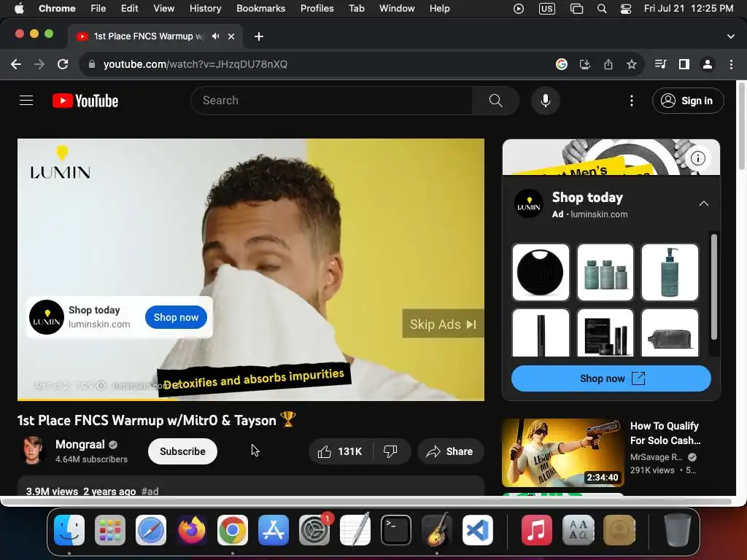This screenshot has width=747, height=560.
Task: Open the History menu
Action: tap(205, 9)
